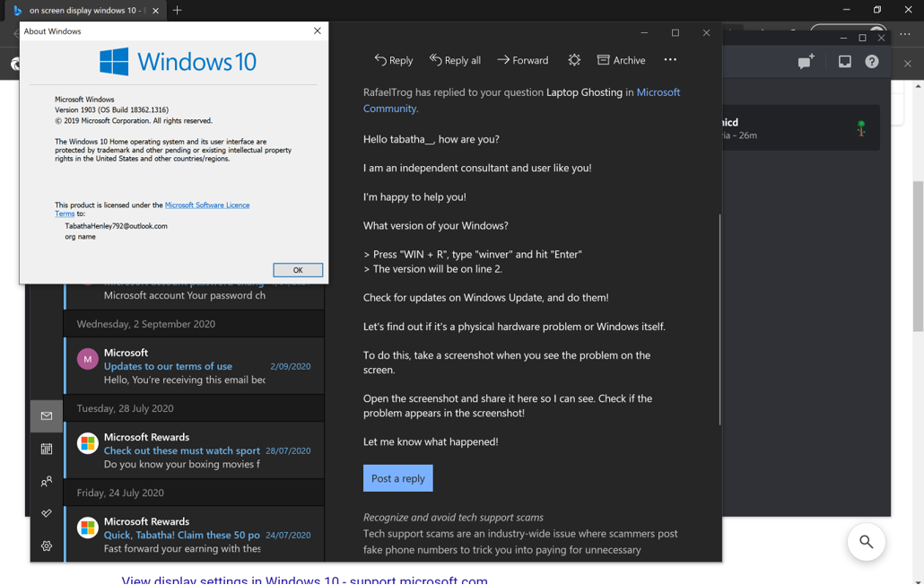Open the To Do checkmark icon in the sidebar
Viewport: 924px width, 585px height.
click(x=47, y=514)
